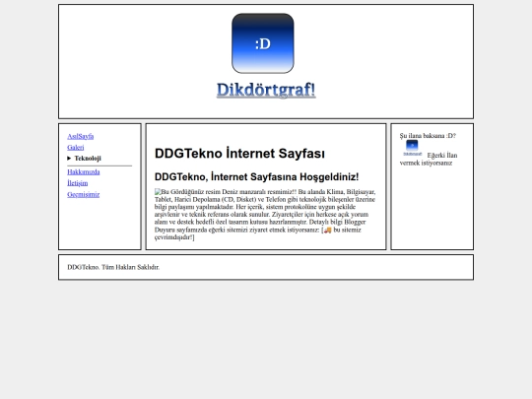
Task: Expand the Teknoloji disclosure triangle
Action: [x=69, y=158]
